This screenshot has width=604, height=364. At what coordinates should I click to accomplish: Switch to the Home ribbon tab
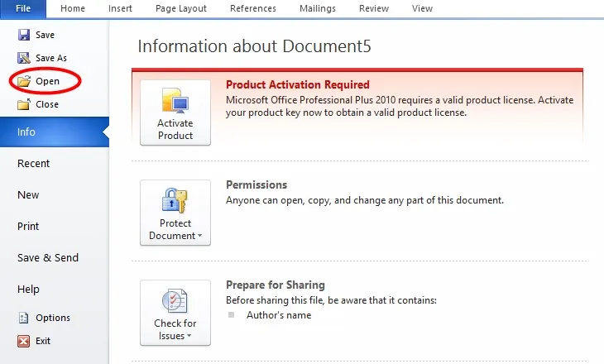73,8
